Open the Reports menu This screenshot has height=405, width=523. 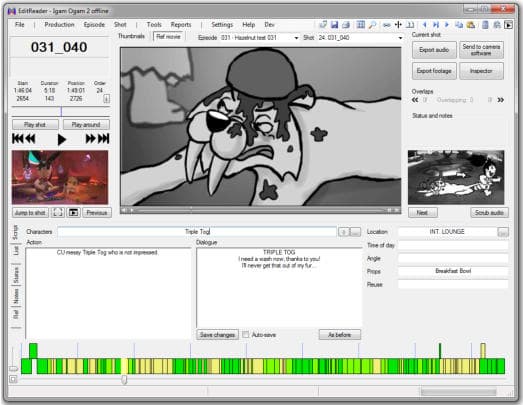[181, 25]
